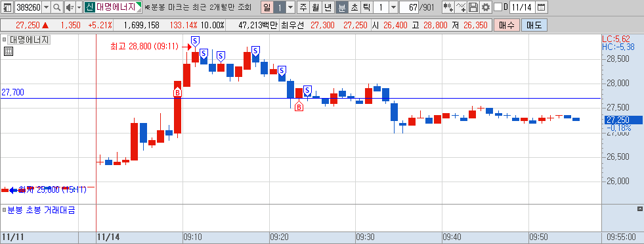
Task: Click the 매수 buy button
Action: [506, 25]
